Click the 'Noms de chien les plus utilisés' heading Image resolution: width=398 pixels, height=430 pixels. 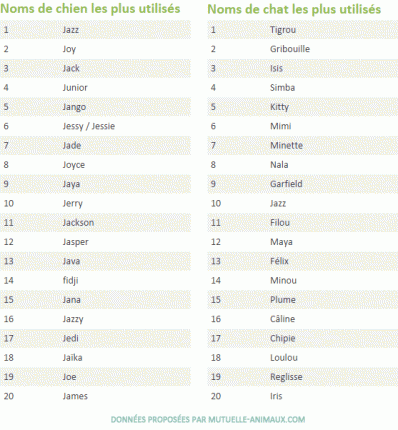click(x=90, y=9)
